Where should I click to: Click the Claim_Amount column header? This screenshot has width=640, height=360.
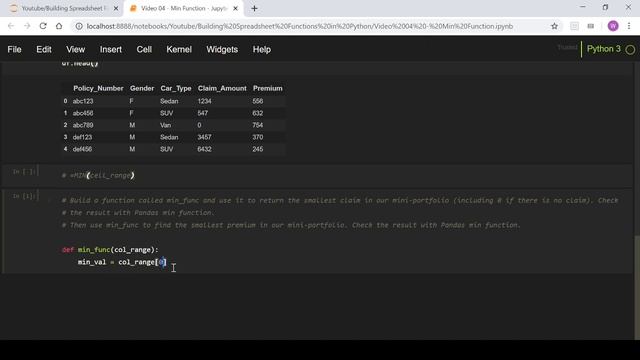[x=222, y=88]
